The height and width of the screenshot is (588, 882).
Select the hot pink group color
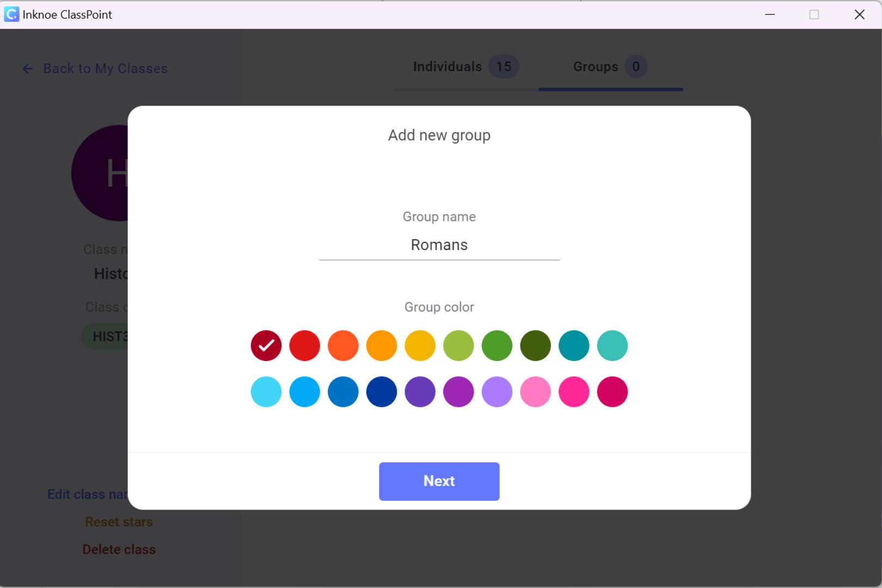click(574, 392)
